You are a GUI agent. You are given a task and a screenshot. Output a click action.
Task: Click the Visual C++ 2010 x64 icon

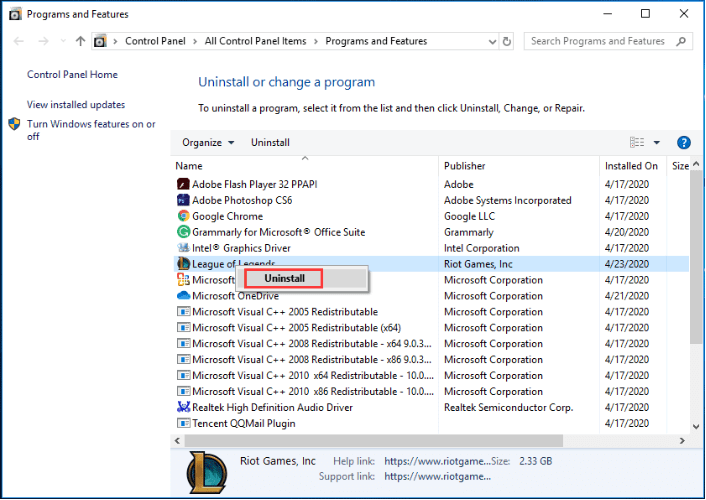[183, 375]
